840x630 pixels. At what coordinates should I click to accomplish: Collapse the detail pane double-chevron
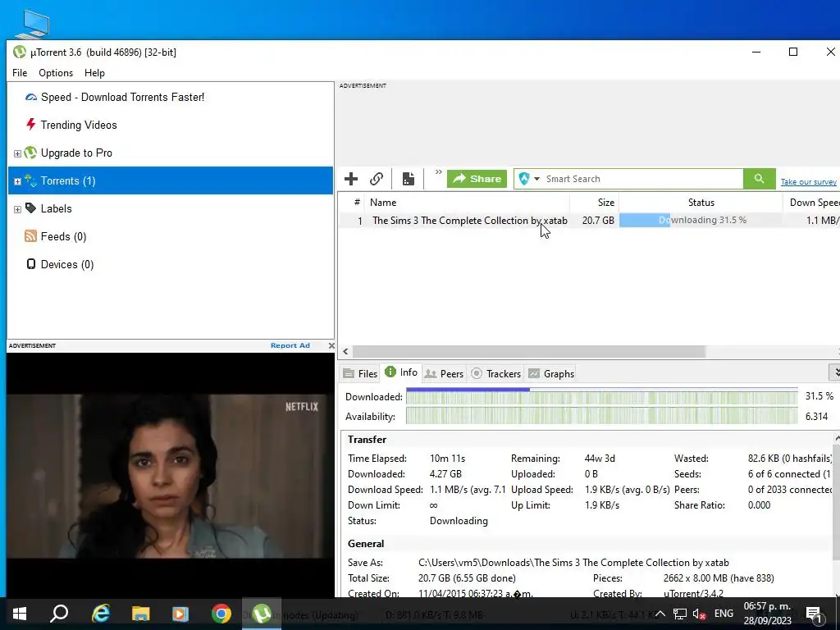[835, 372]
